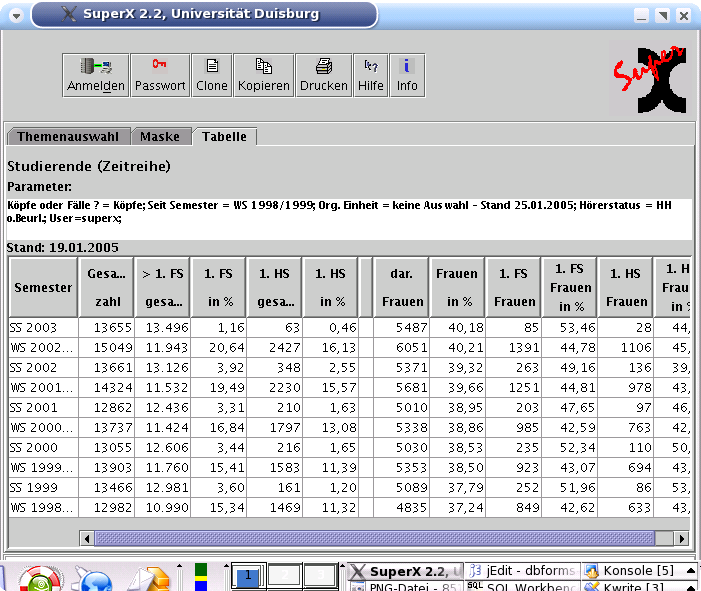
Task: Click the Gesamtzahl column header
Action: pos(106,287)
